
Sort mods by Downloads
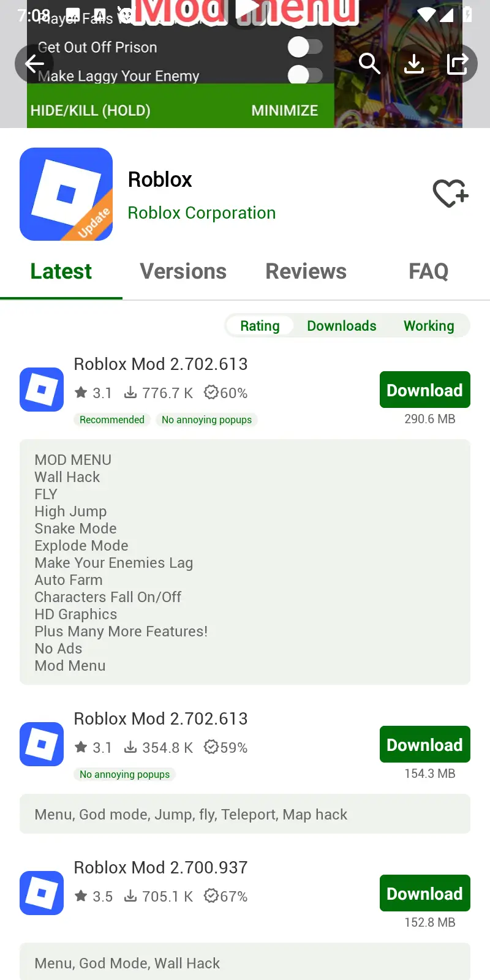[342, 326]
